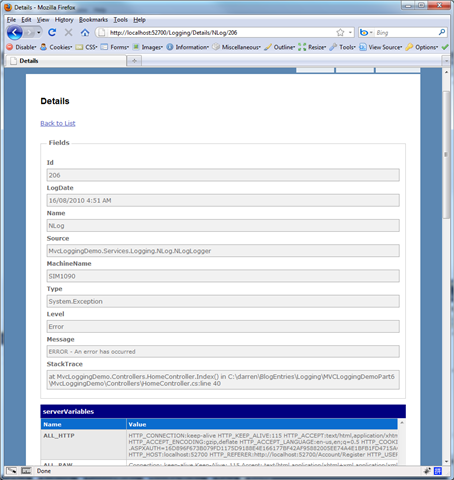The width and height of the screenshot is (454, 480).
Task: Follow the Back to List link
Action: tap(58, 123)
